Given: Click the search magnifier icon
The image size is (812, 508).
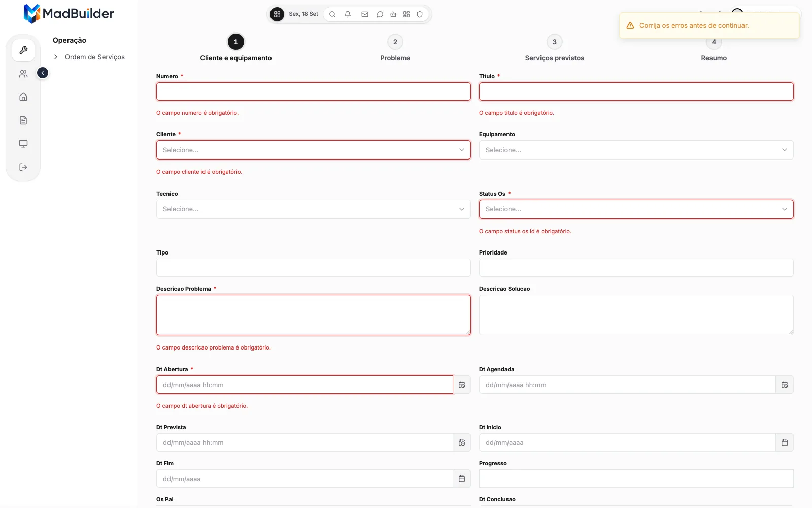Looking at the screenshot, I should (332, 14).
